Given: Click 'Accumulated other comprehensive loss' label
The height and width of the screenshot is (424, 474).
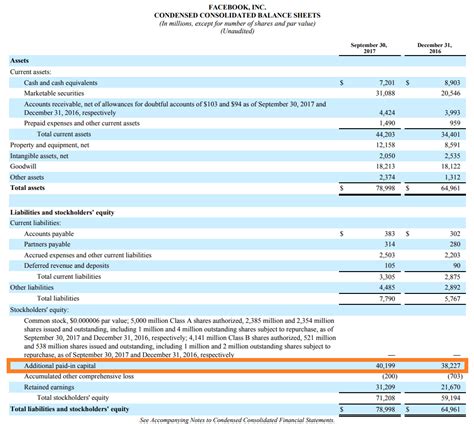Looking at the screenshot, I should (x=79, y=376).
